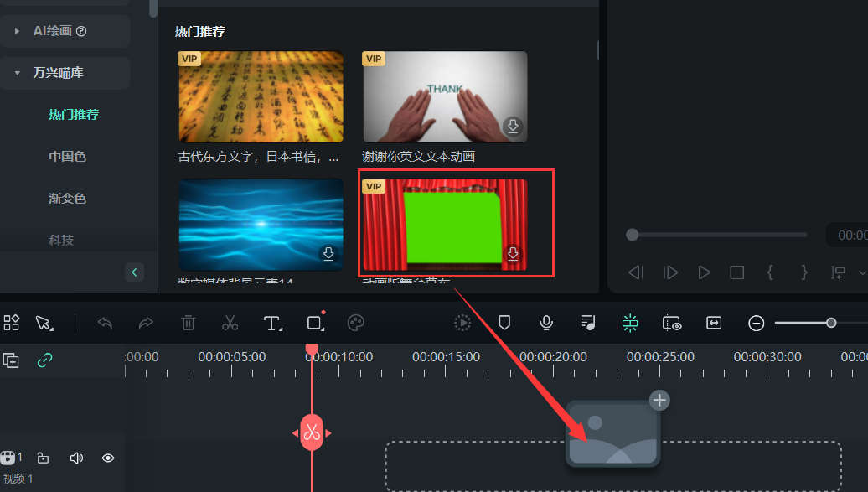This screenshot has height=492, width=868.
Task: Hide the 视频 1 track with the eye icon
Action: coord(107,458)
